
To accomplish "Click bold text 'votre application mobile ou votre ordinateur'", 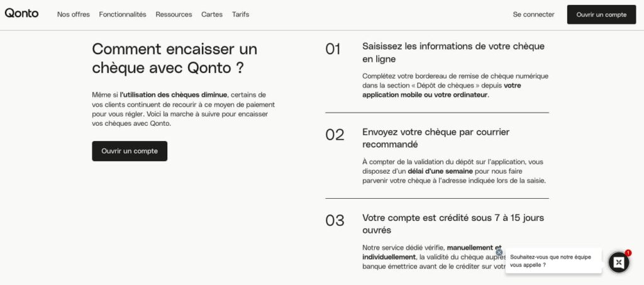I will click(x=441, y=91).
